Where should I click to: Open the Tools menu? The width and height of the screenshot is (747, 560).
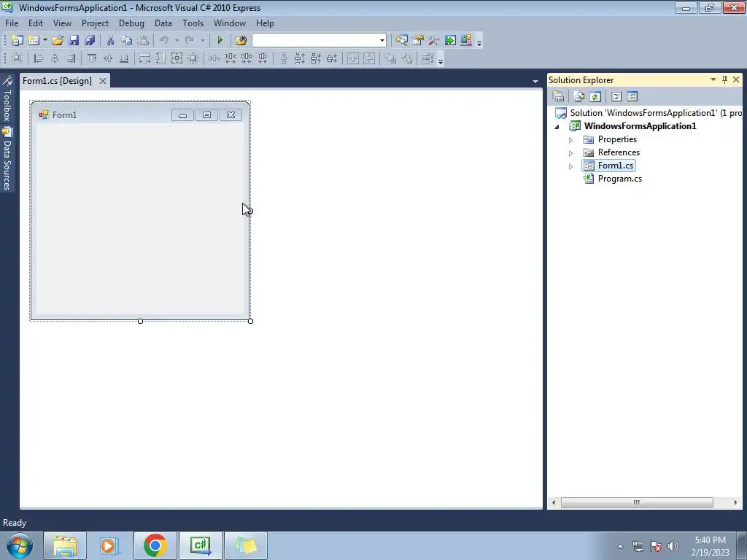pos(193,23)
